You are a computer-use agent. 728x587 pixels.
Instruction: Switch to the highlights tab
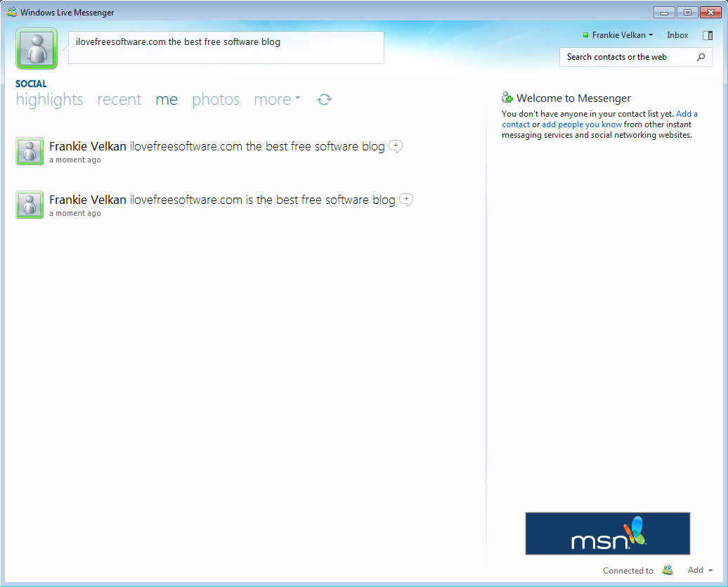49,99
